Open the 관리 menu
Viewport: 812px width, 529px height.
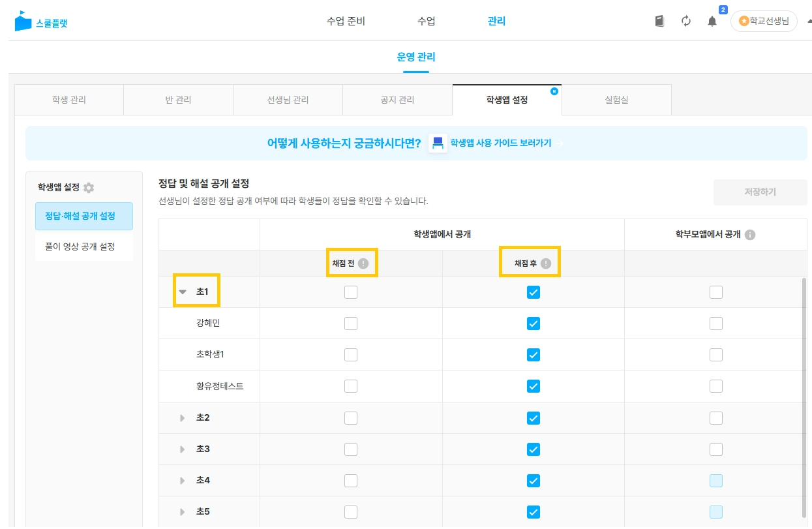pos(496,21)
